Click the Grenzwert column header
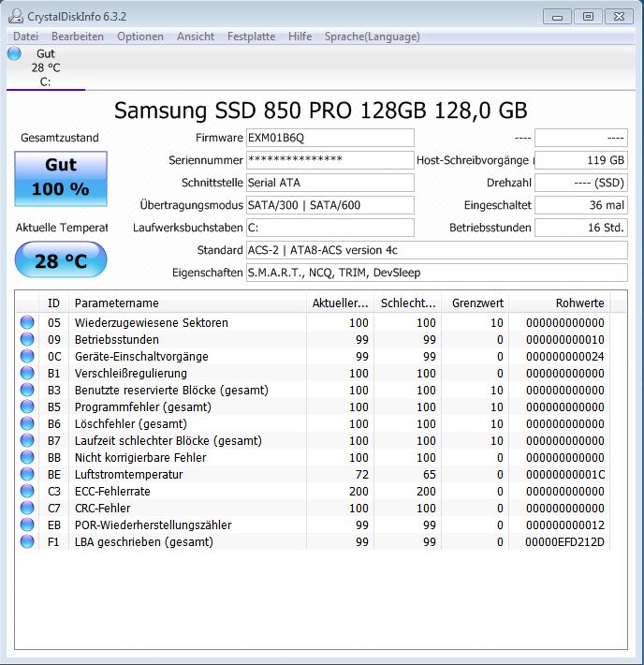Viewport: 644px width, 665px height. 476,303
